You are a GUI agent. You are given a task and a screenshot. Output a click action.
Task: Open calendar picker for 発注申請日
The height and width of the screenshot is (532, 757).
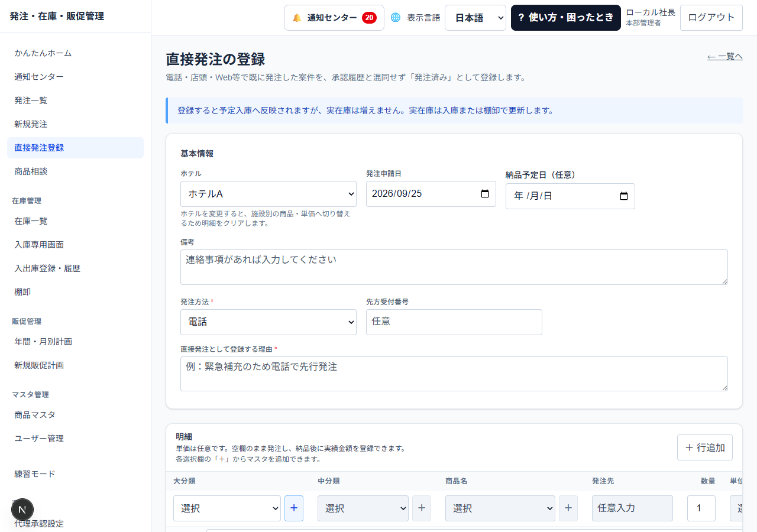pos(485,194)
